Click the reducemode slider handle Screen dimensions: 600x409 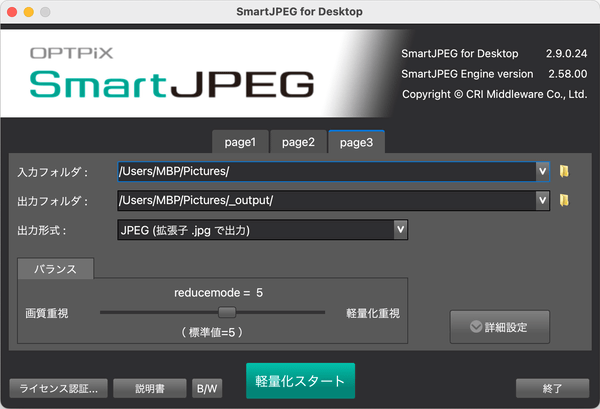click(x=227, y=312)
